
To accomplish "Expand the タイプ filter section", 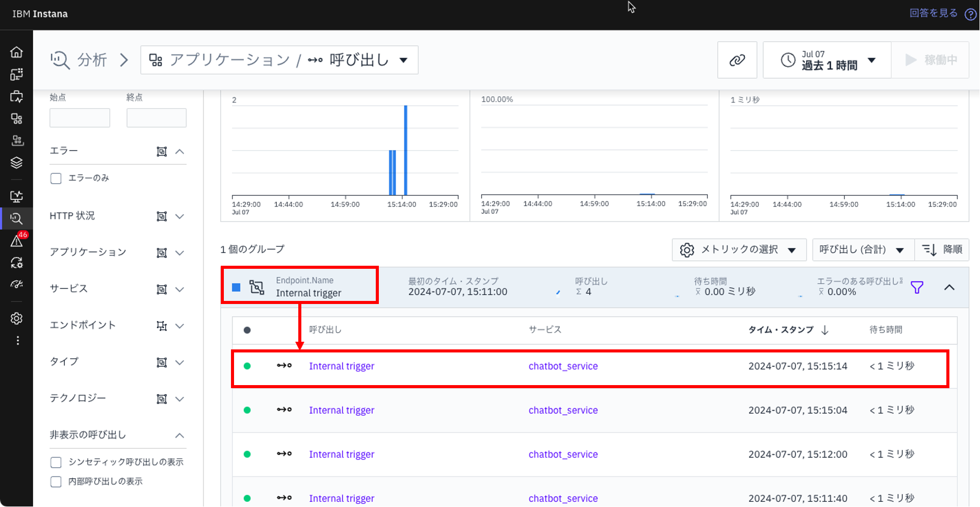I will [179, 363].
